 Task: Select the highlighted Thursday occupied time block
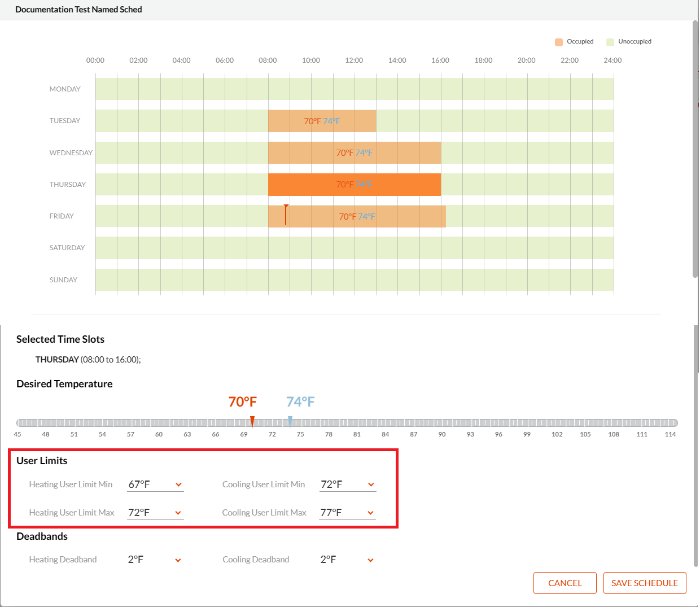[x=354, y=184]
